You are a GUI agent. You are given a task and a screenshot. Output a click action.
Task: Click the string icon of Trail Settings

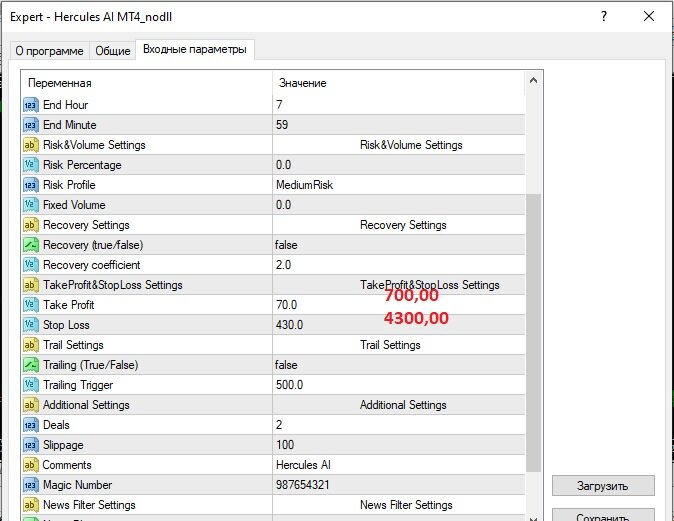click(31, 345)
